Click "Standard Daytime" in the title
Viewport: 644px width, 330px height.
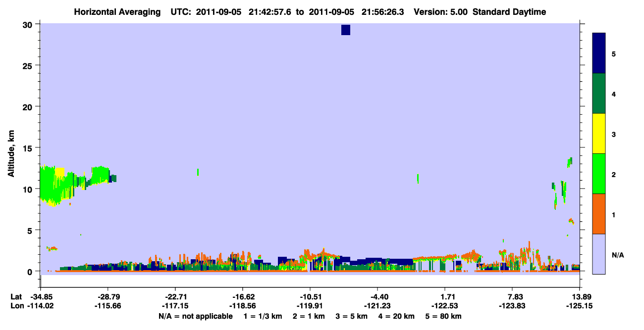pyautogui.click(x=509, y=12)
